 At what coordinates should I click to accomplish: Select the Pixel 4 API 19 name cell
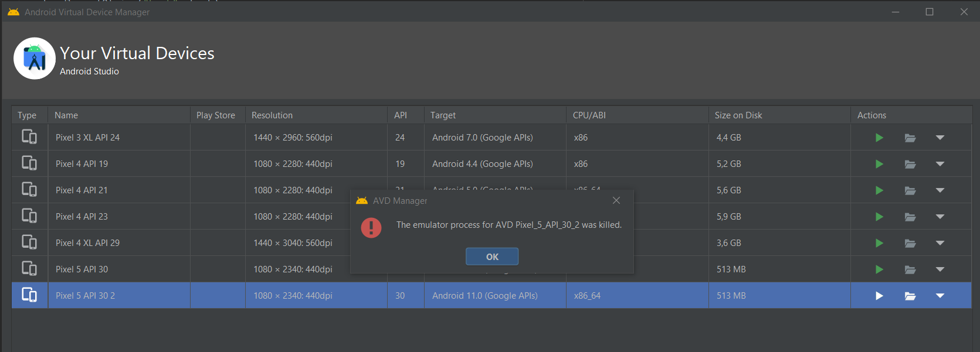[x=119, y=164]
